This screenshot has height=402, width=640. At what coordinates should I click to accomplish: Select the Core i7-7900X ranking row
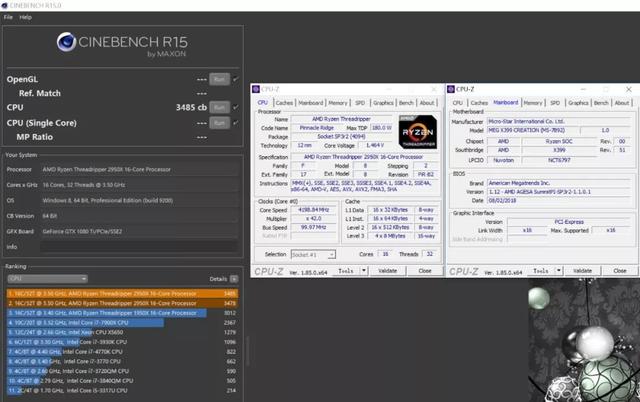click(x=122, y=323)
